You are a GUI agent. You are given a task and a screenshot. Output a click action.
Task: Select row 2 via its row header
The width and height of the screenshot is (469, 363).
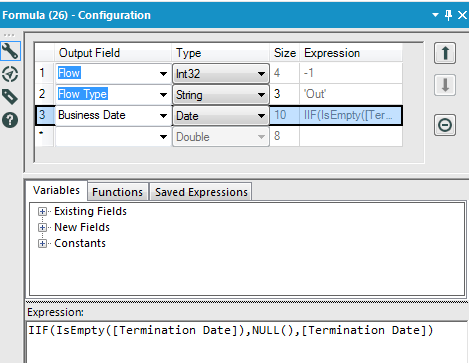click(44, 94)
